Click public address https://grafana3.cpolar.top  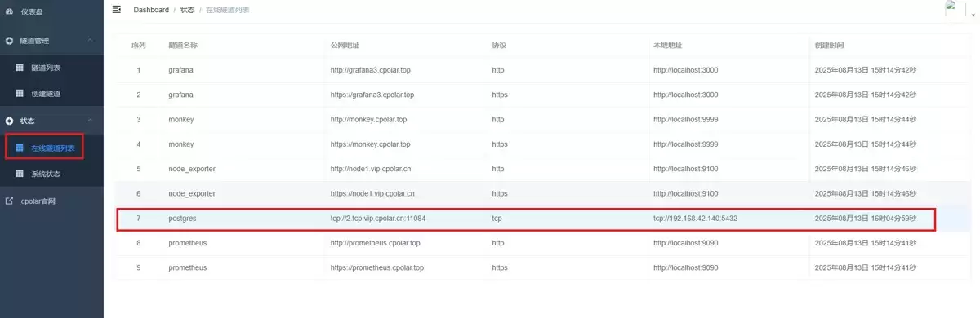pyautogui.click(x=372, y=95)
